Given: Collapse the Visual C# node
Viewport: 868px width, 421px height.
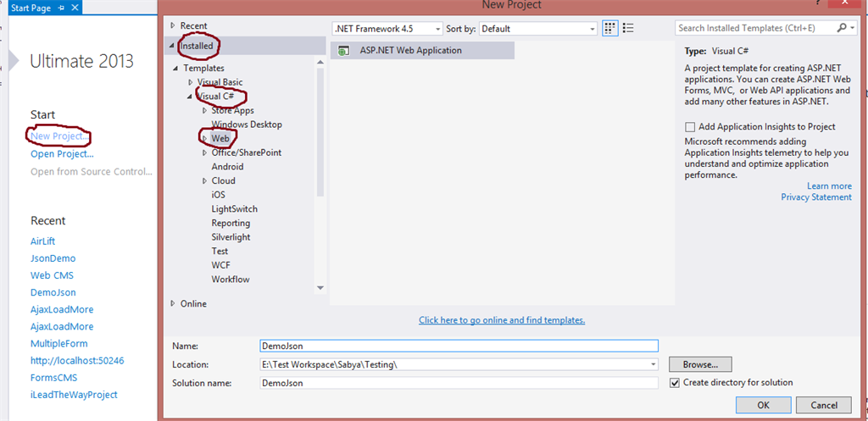Looking at the screenshot, I should (x=191, y=97).
